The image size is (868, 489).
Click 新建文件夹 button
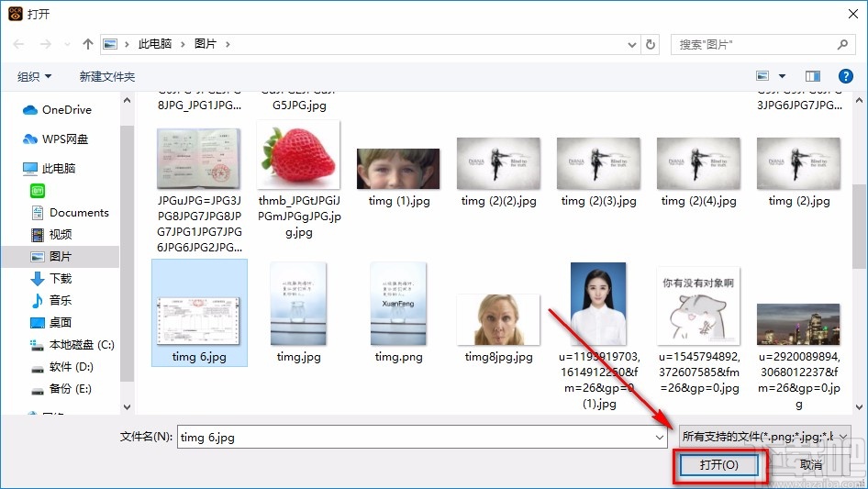[106, 76]
